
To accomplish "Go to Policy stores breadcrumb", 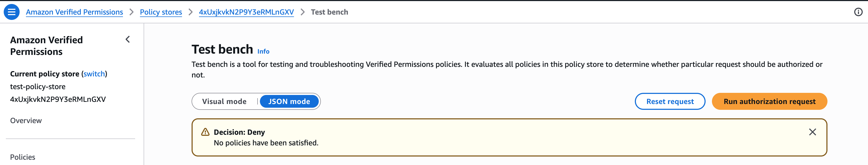I will (161, 12).
